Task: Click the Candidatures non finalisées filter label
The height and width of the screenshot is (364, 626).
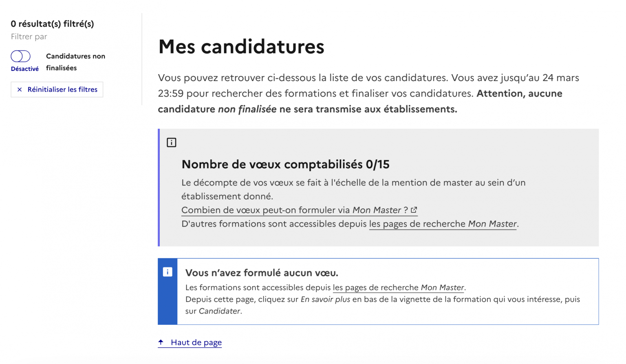Action: 75,62
